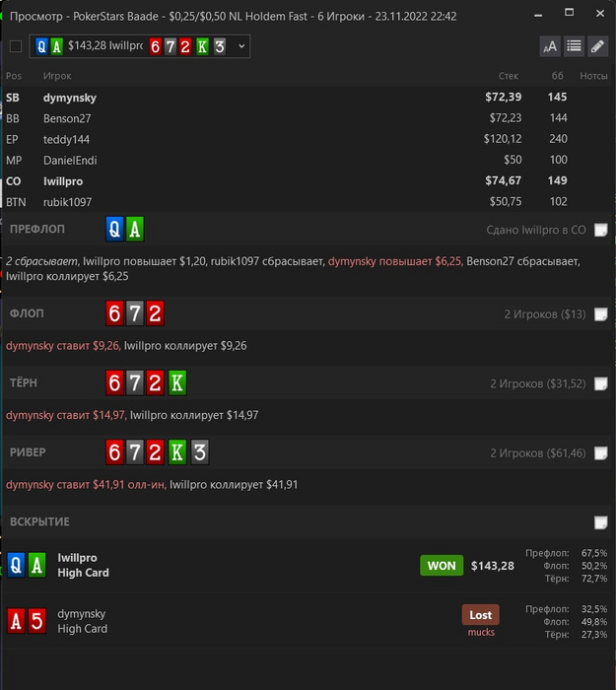Click the Lost badge for dymynsky

tap(481, 615)
